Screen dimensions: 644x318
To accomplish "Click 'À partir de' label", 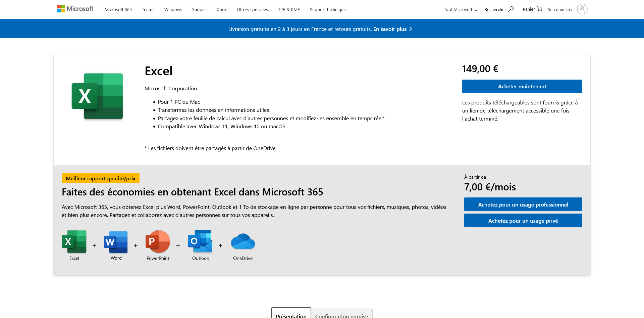I will point(475,177).
